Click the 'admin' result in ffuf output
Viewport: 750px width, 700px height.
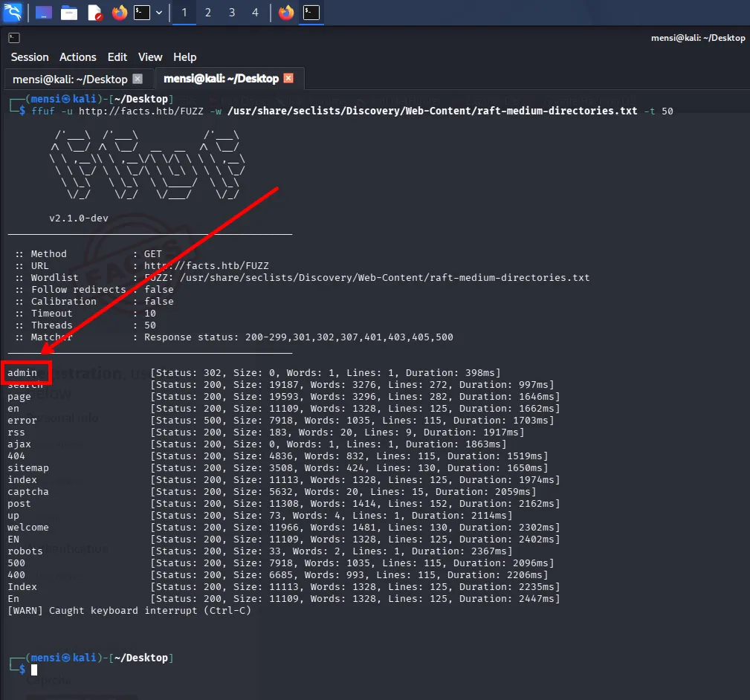tap(22, 373)
